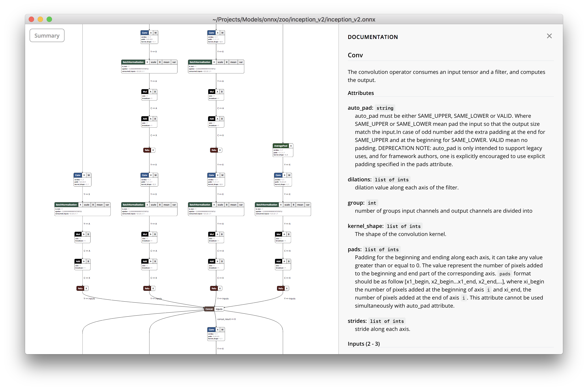This screenshot has height=390, width=588.
Task: Click the concat_result => X edge label
Action: pos(226,319)
